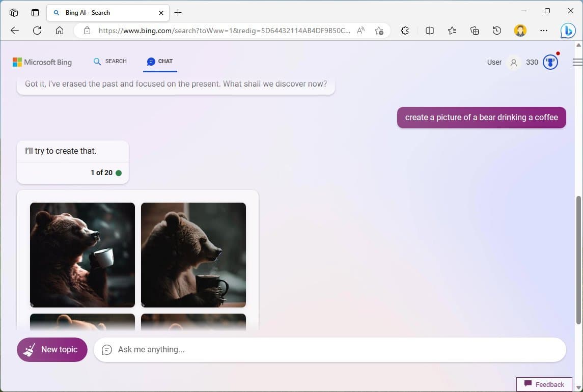583x392 pixels.
Task: Switch to the SEARCH tab
Action: point(110,61)
